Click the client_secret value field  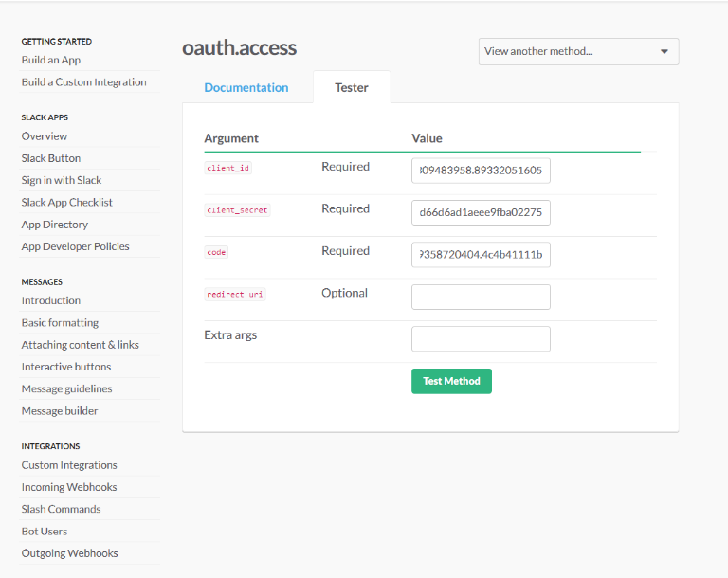[x=481, y=212]
